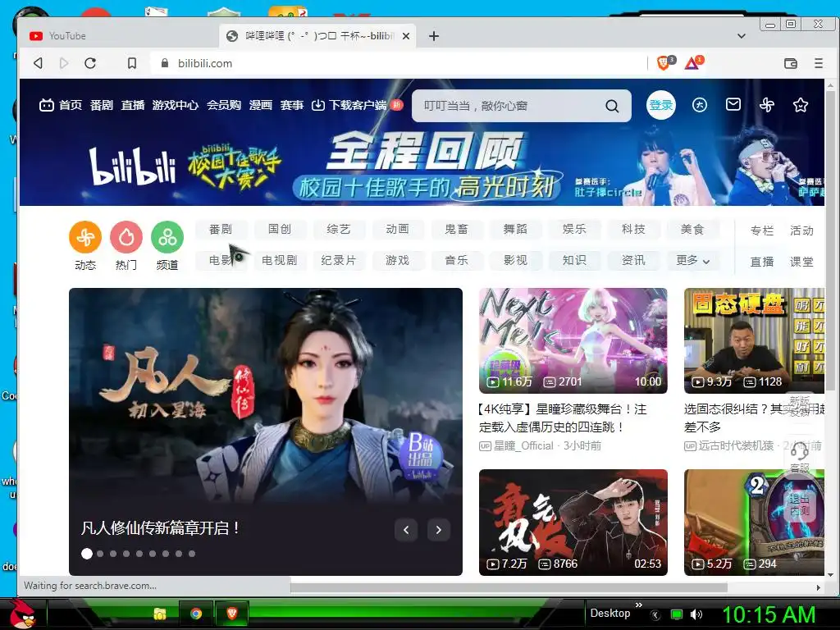Click the volume speaker tray icon
840x630 pixels.
696,614
